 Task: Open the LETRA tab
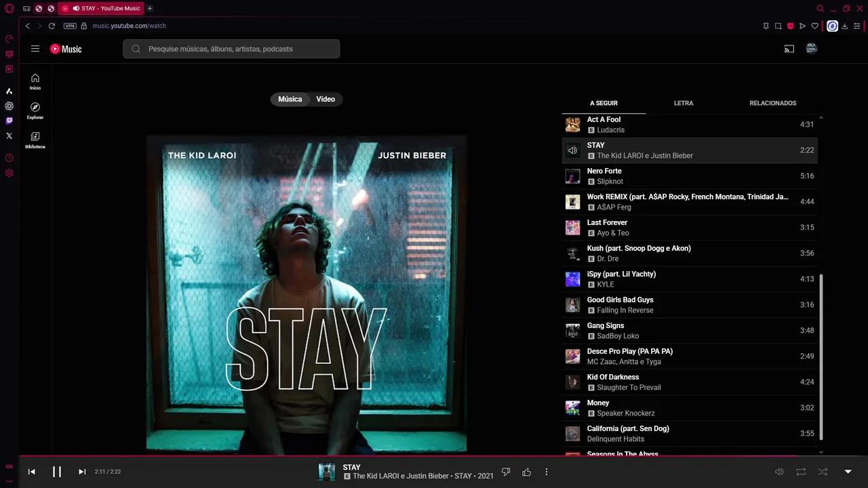(684, 103)
